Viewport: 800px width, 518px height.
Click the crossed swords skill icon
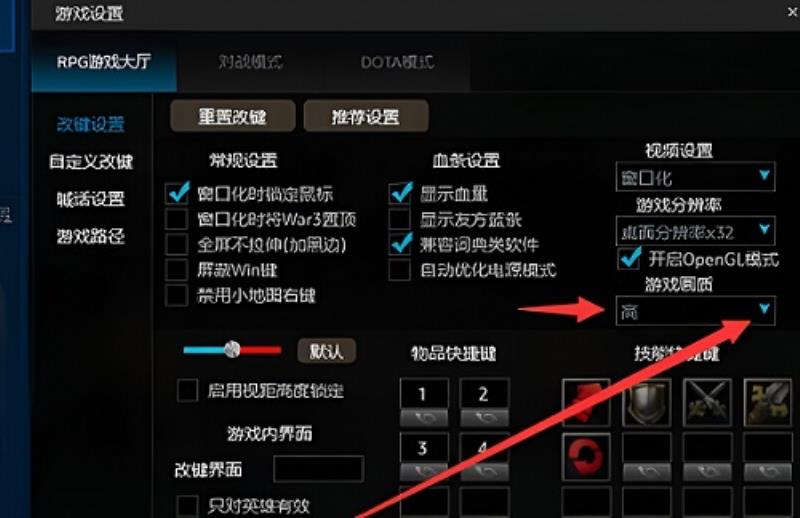pyautogui.click(x=707, y=402)
